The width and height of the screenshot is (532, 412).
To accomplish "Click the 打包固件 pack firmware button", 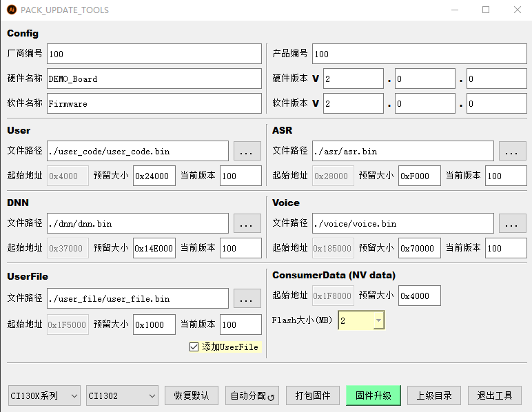I will (x=312, y=395).
